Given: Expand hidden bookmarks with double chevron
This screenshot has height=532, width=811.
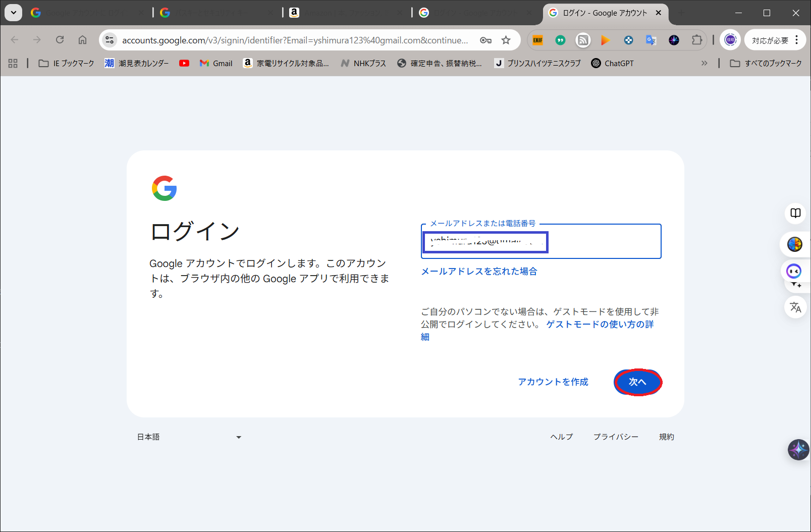Looking at the screenshot, I should click(704, 63).
